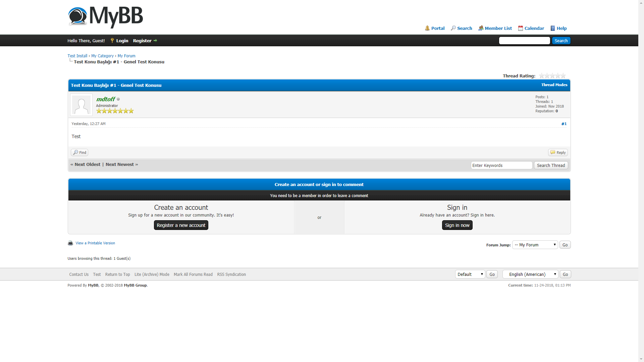Viewport: 644px width, 362px height.
Task: Click the magnifier Search icon in header
Action: [453, 28]
